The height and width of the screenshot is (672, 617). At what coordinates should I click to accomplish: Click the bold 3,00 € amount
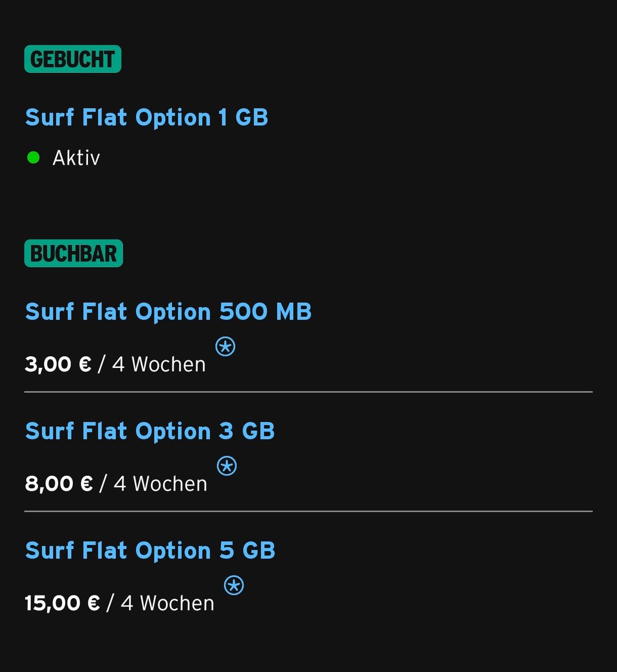pyautogui.click(x=58, y=365)
